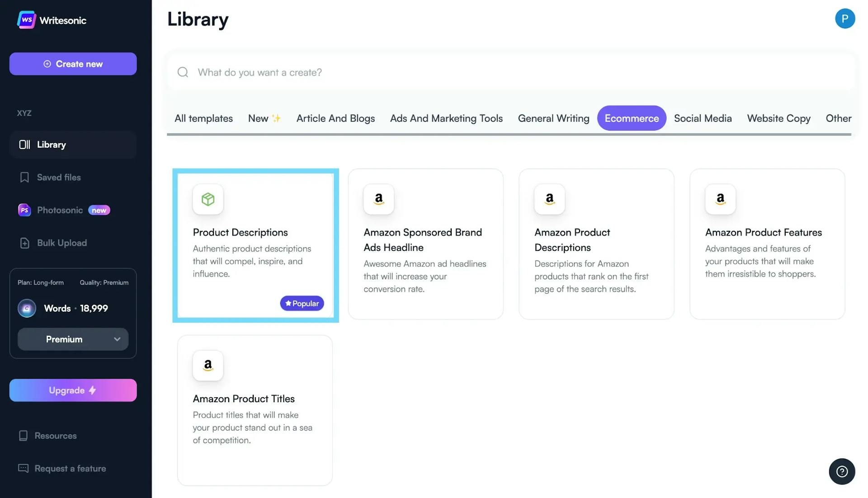Open the help question mark button
This screenshot has width=868, height=498.
click(841, 471)
